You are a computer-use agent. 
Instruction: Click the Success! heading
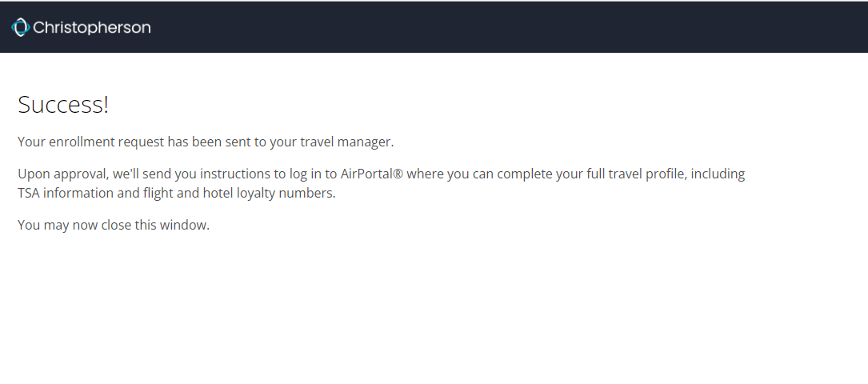(63, 105)
